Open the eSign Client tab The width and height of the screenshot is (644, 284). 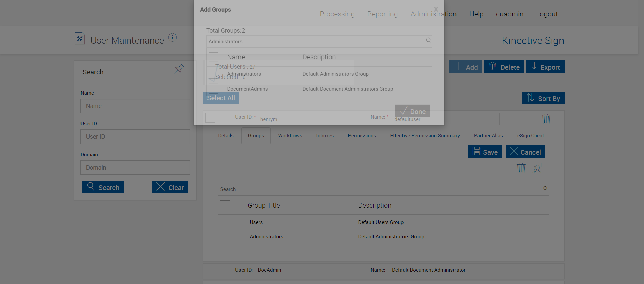coord(531,136)
